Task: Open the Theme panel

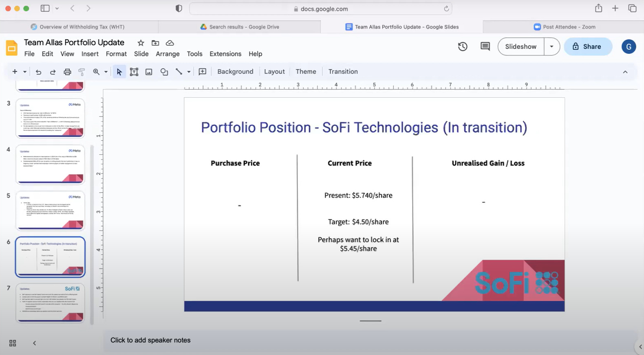Action: (306, 72)
